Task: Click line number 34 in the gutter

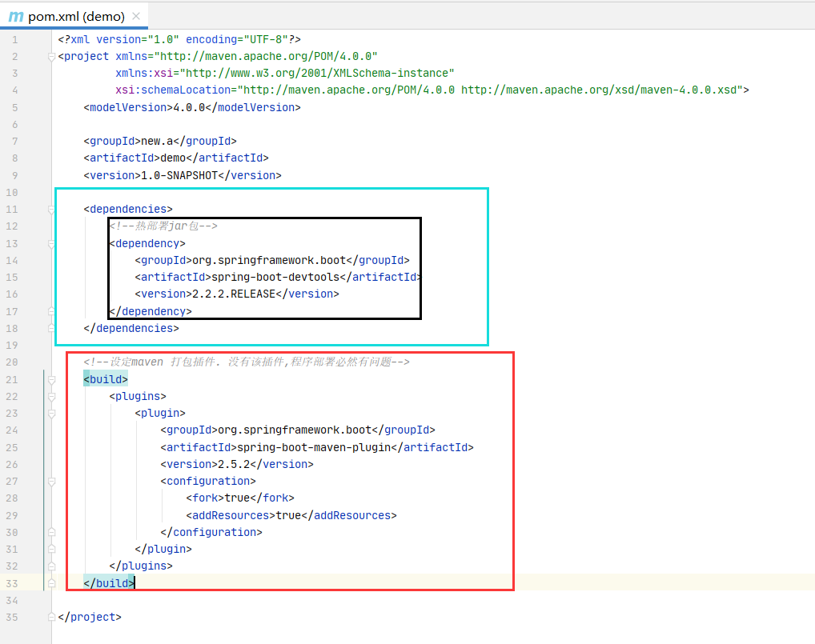Action: (12, 600)
